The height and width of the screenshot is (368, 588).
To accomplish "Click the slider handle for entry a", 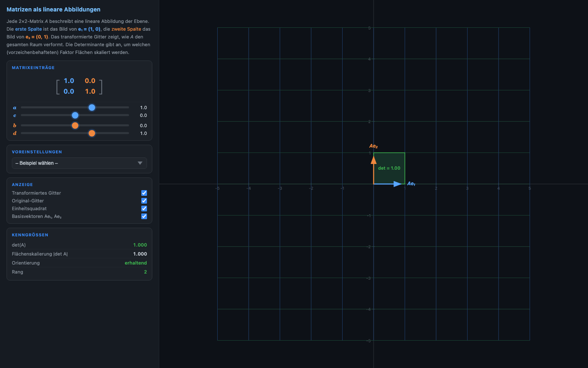I will [x=92, y=108].
